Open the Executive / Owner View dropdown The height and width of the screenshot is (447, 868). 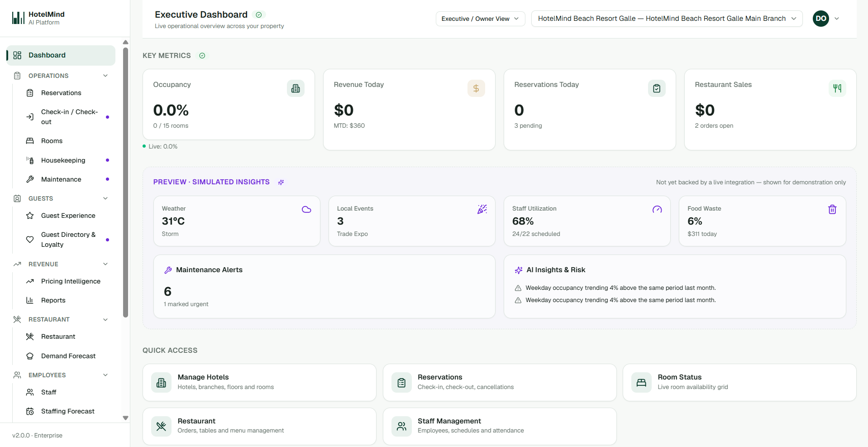click(480, 19)
